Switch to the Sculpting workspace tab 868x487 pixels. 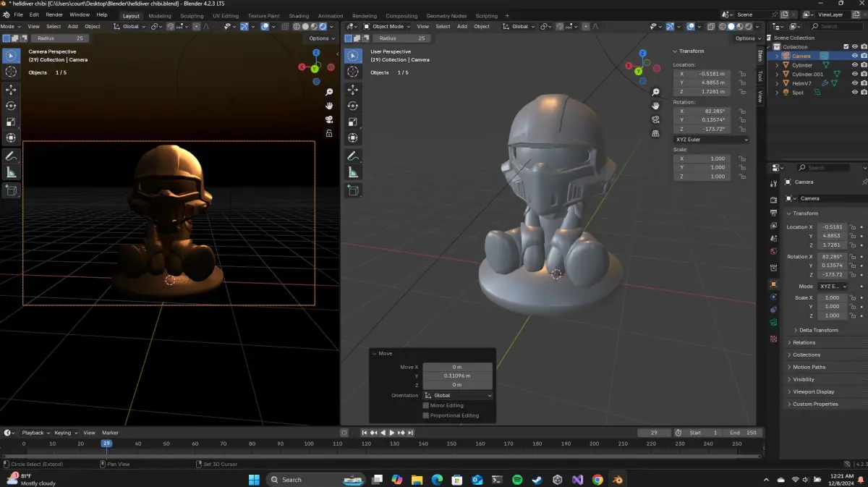click(x=192, y=16)
